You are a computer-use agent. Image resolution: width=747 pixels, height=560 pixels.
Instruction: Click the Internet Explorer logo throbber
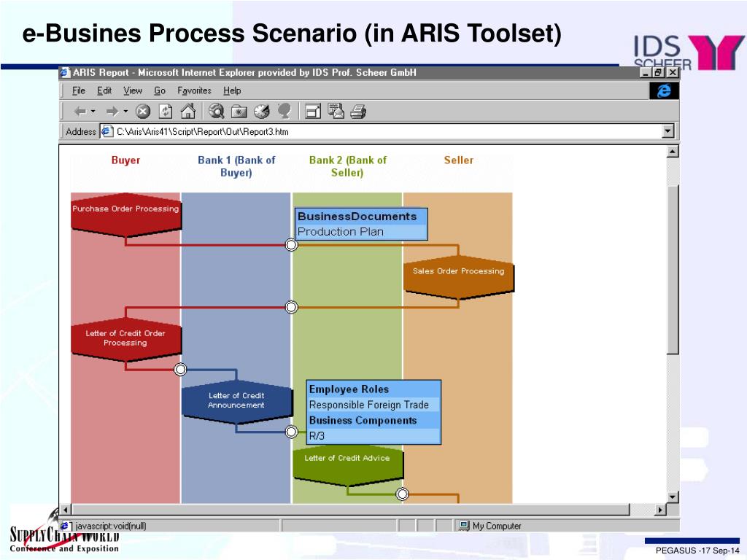tap(664, 90)
